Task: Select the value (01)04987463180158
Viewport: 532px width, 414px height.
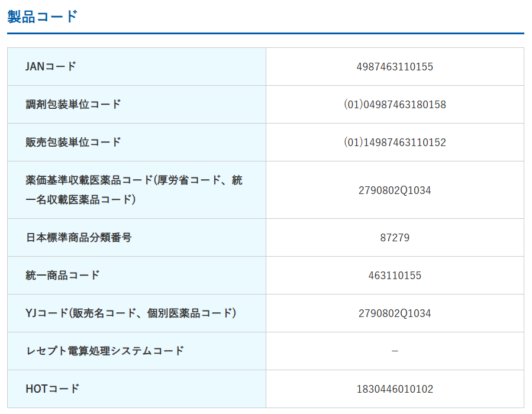Action: (x=395, y=105)
